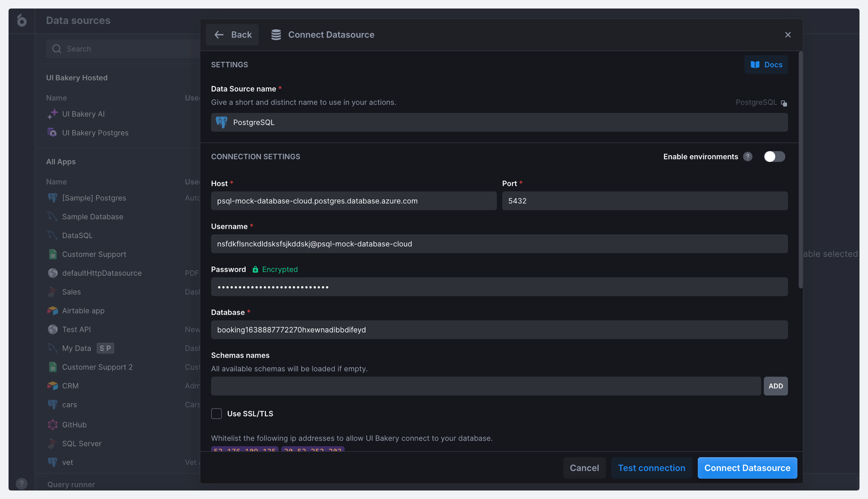The height and width of the screenshot is (499, 868).
Task: Click the UI Bakery logo icon
Action: (22, 20)
